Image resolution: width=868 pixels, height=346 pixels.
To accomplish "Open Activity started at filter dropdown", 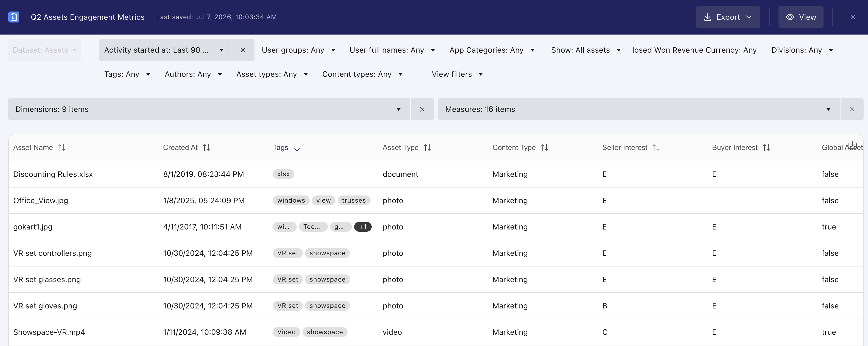I will (x=165, y=50).
